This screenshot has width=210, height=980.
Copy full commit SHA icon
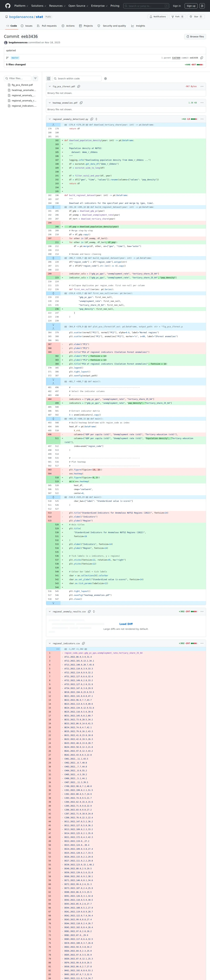pyautogui.click(x=202, y=58)
